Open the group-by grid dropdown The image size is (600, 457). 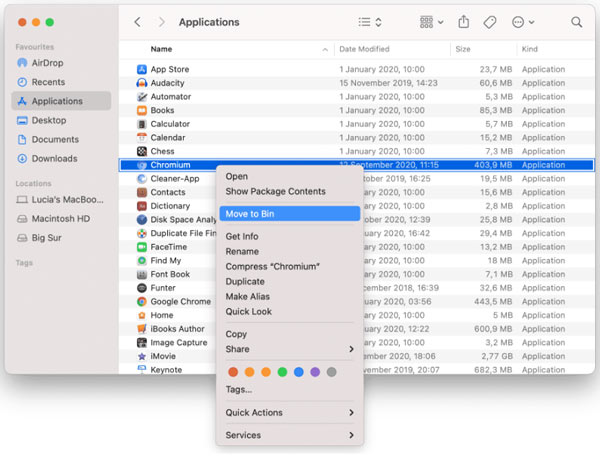(432, 22)
